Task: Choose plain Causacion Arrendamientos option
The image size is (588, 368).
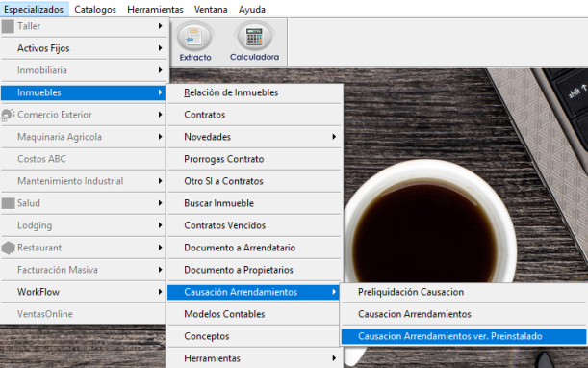Action: coord(464,314)
